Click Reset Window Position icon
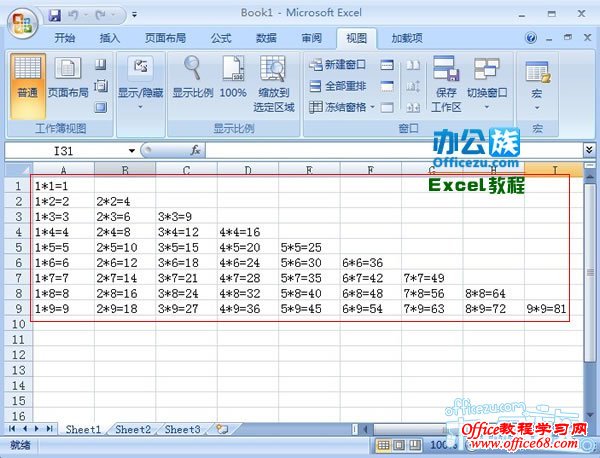The image size is (600, 458). click(x=413, y=108)
